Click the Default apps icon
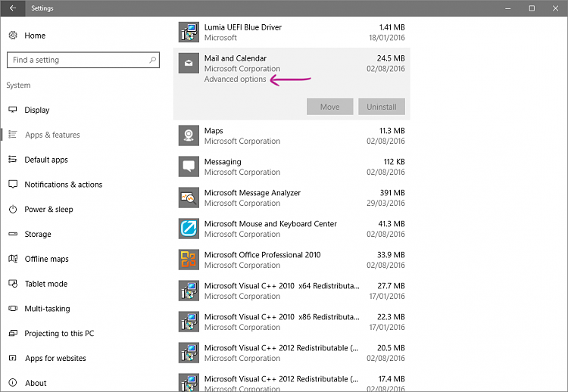568x392 pixels. (x=13, y=159)
